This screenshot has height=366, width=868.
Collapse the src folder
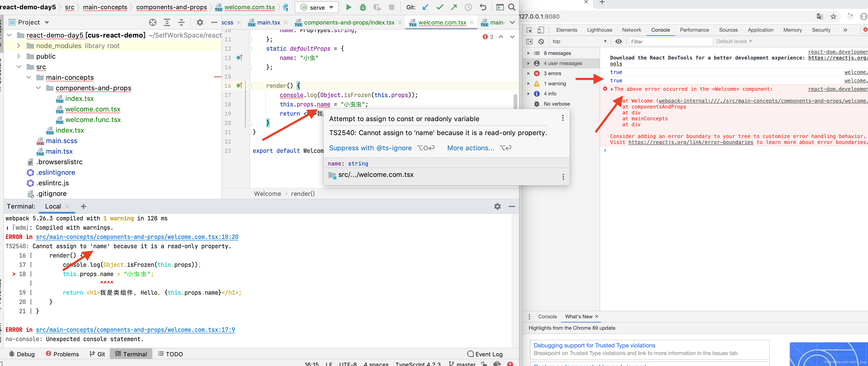coord(19,67)
